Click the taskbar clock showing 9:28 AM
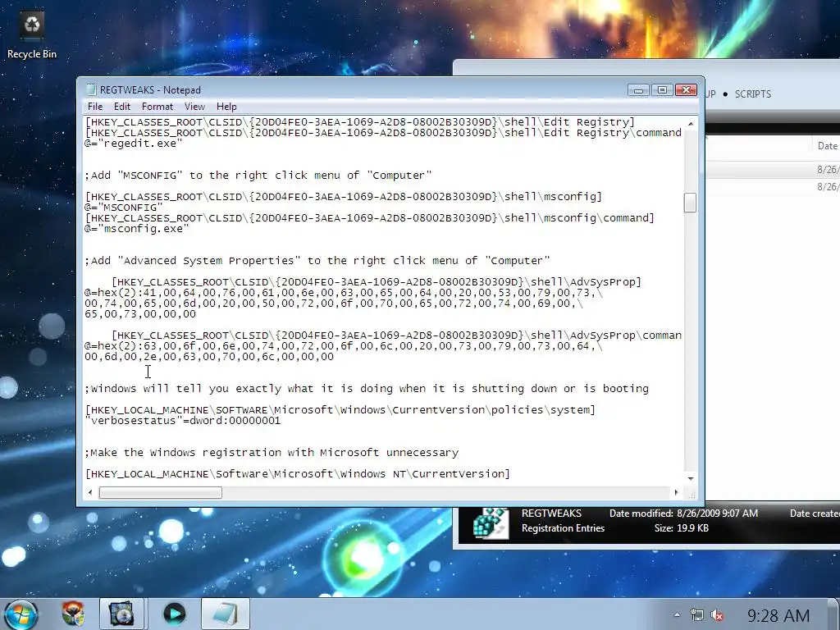 pyautogui.click(x=778, y=615)
